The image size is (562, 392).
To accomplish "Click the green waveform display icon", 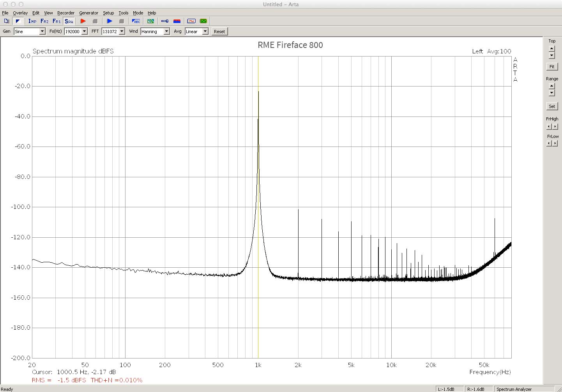I will click(203, 21).
